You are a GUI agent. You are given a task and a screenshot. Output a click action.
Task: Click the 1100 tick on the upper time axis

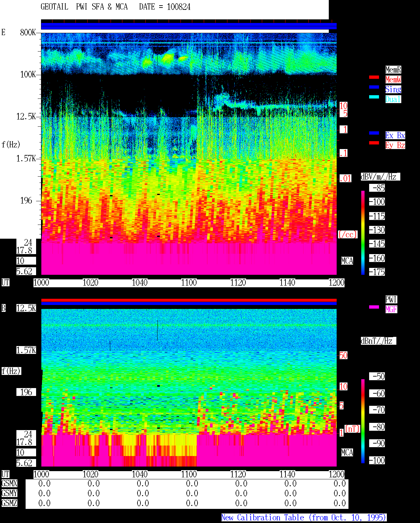point(189,282)
